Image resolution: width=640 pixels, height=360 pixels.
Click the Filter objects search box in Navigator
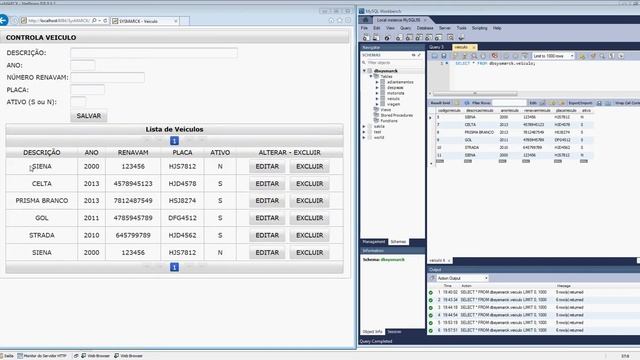(394, 63)
